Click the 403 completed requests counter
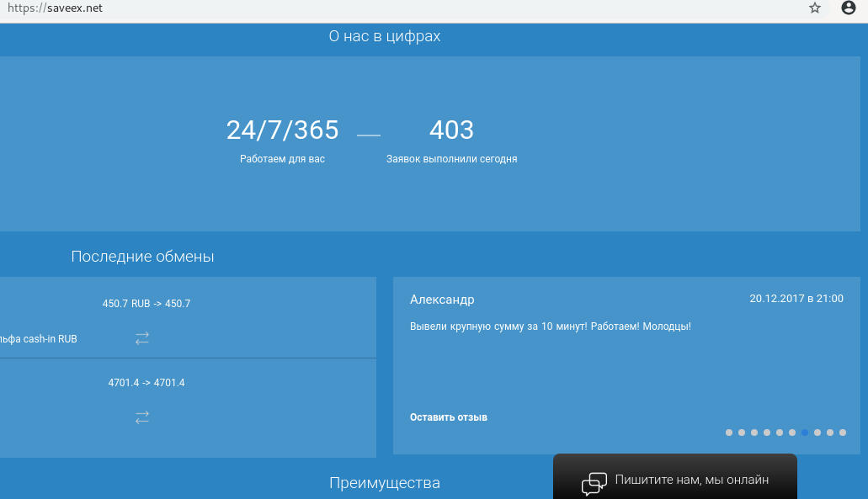 click(x=451, y=130)
